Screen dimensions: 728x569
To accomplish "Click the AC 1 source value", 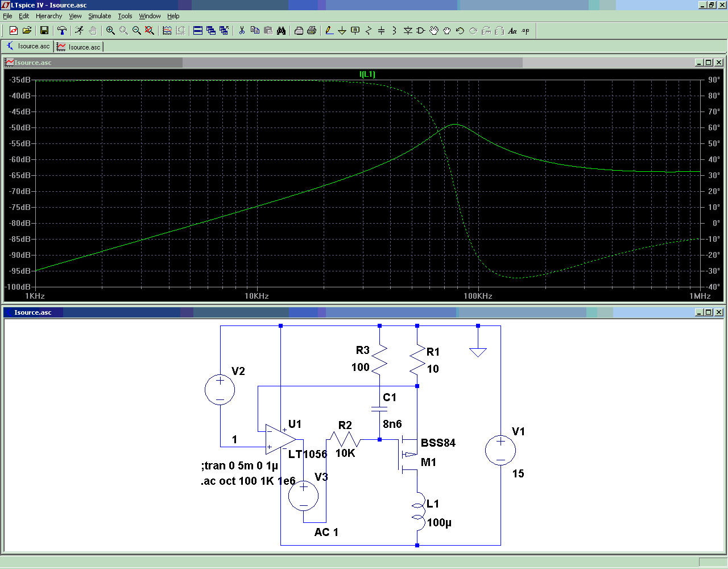I will coord(326,532).
